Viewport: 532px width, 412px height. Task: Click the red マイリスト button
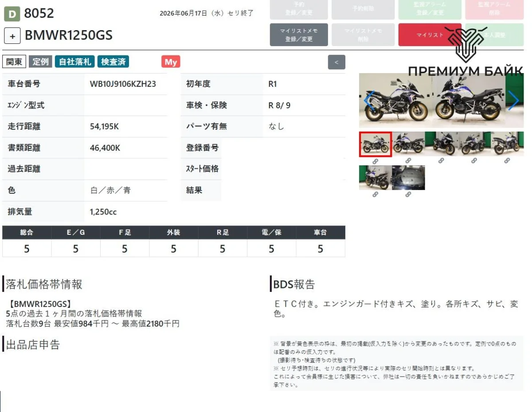[430, 35]
